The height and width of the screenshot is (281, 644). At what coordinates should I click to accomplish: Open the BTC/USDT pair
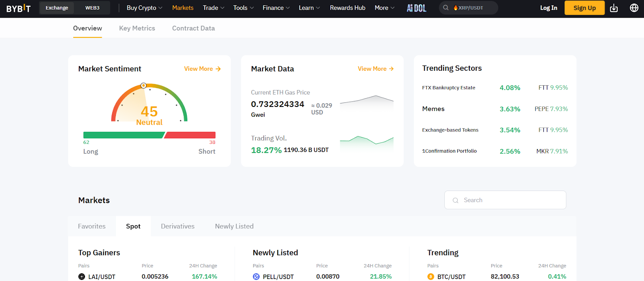tap(451, 277)
